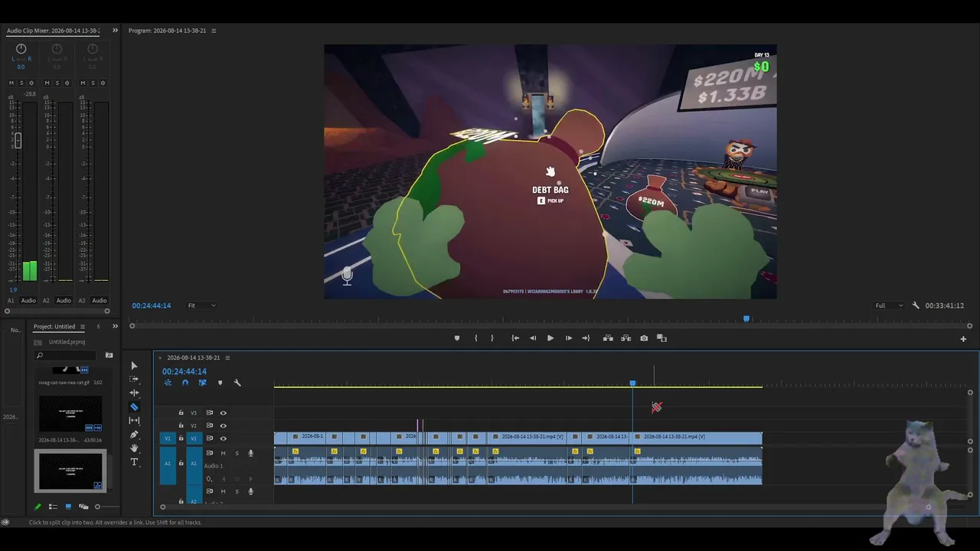Select the Pen tool
980x551 pixels.
click(134, 434)
